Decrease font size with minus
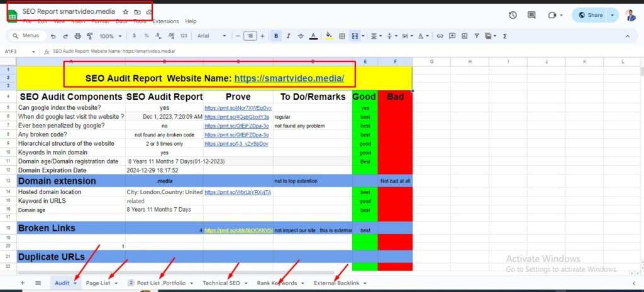Viewport: 644px width, 292px height. click(x=237, y=36)
